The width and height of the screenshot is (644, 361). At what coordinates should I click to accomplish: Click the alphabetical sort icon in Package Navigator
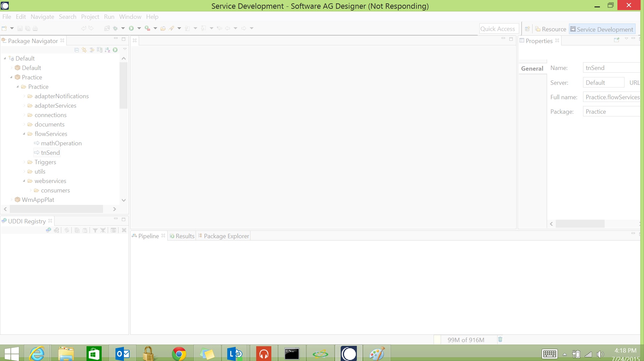pyautogui.click(x=107, y=50)
